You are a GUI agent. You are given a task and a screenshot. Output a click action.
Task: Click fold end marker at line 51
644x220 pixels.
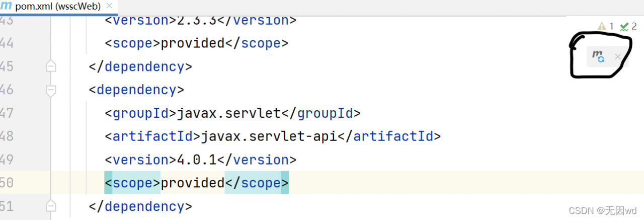point(50,206)
